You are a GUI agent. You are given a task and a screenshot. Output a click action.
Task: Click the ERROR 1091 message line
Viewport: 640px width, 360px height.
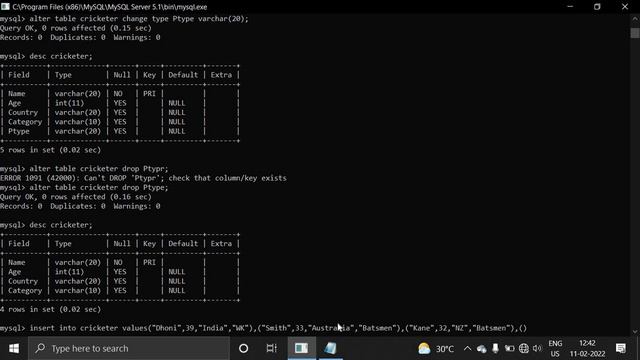click(143, 178)
